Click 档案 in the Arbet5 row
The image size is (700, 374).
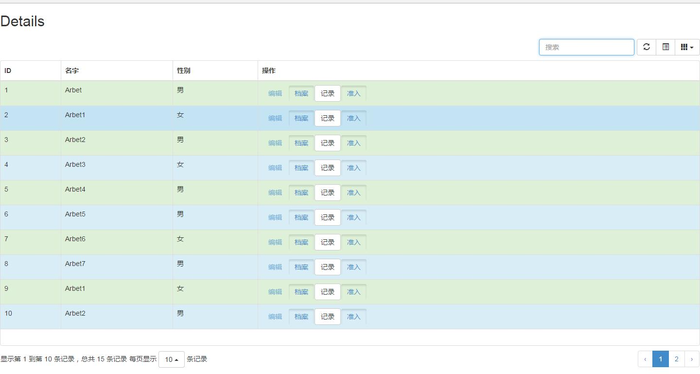[301, 217]
